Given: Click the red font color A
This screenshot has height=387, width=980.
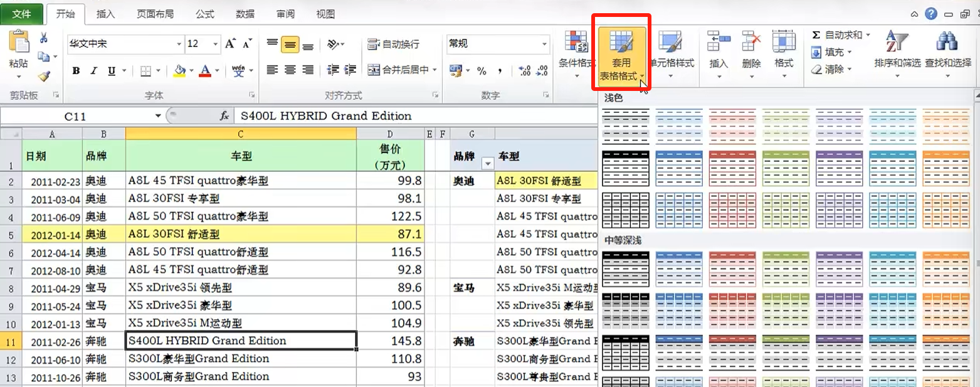Looking at the screenshot, I should tap(204, 71).
